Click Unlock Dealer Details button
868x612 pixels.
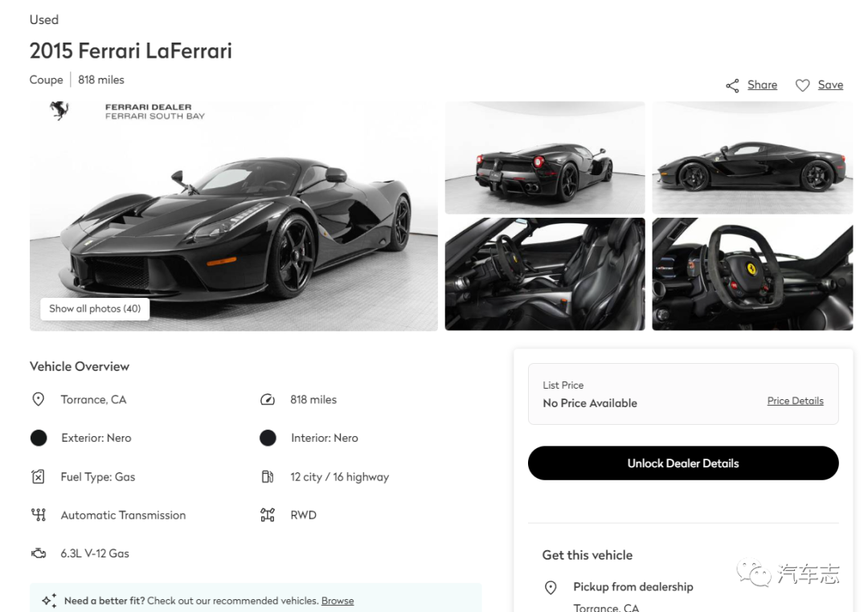click(683, 463)
